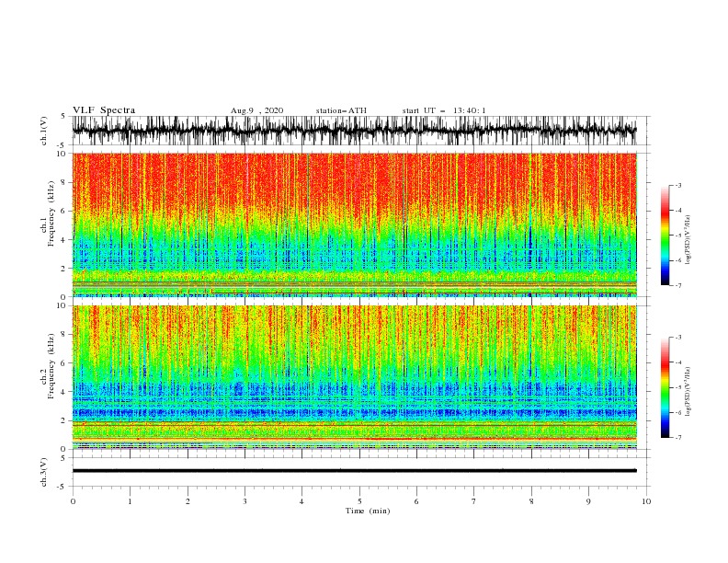Select the 'Time (min)' axis label

368,511
